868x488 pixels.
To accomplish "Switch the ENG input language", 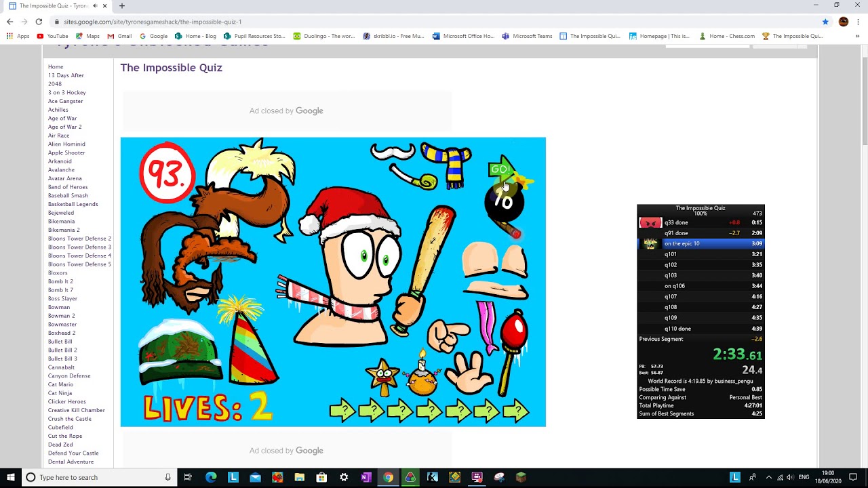I will (804, 477).
